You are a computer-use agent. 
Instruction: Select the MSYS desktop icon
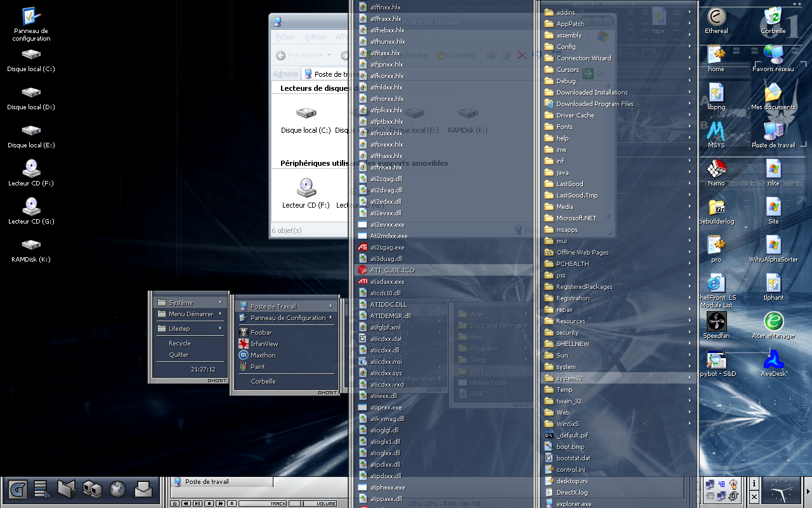click(x=716, y=135)
